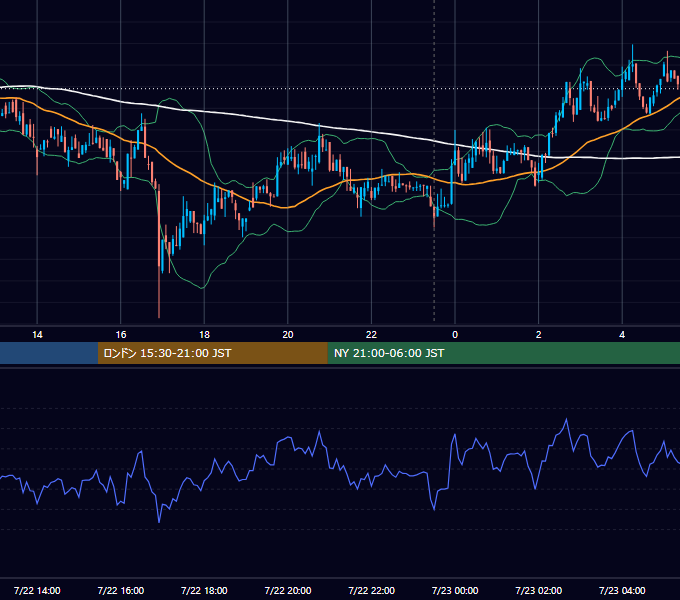Click the 18 hour label on upper axis

204,335
